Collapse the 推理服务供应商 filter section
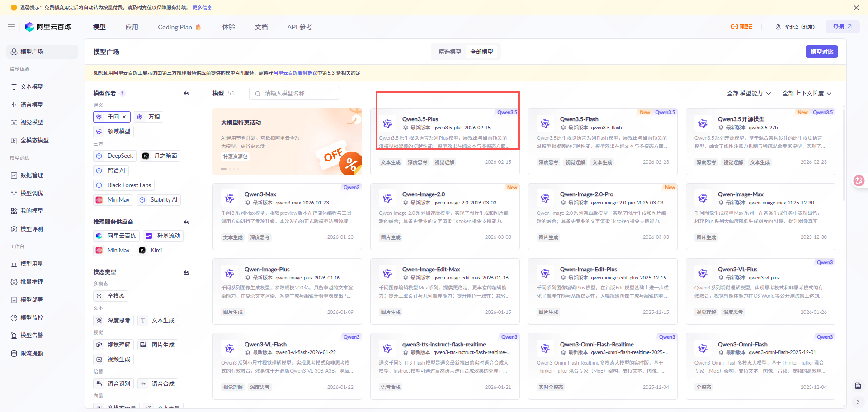The width and height of the screenshot is (868, 412). [186, 222]
